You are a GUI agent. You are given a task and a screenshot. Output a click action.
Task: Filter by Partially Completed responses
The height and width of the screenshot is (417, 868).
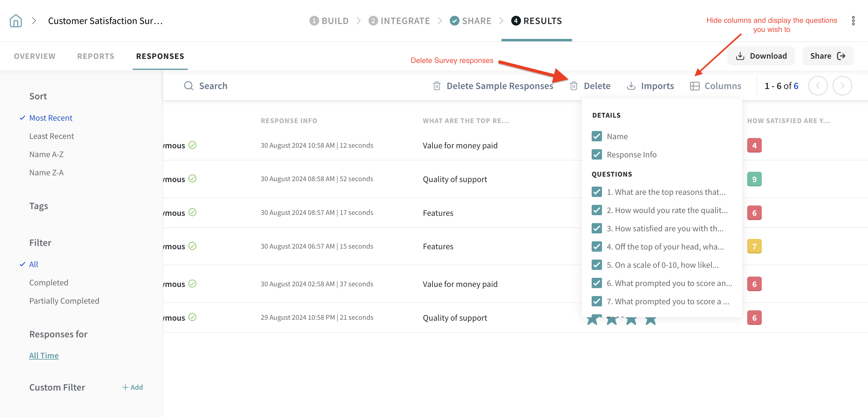pyautogui.click(x=64, y=301)
